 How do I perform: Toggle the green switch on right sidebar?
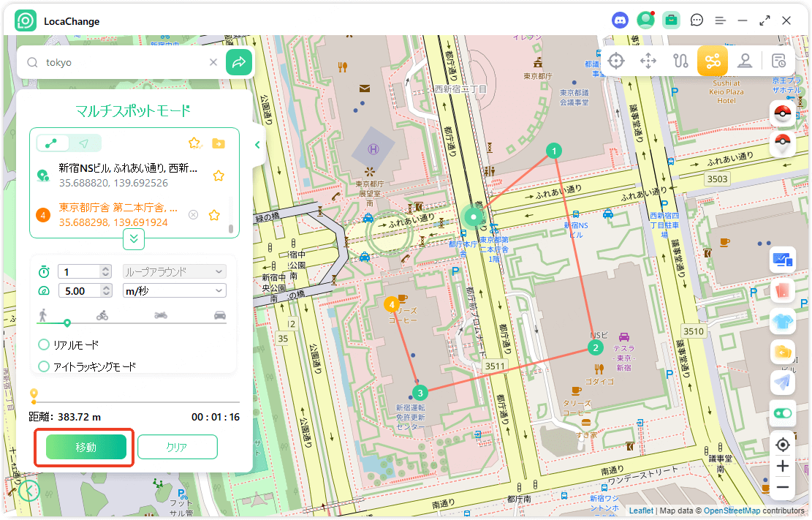click(783, 413)
